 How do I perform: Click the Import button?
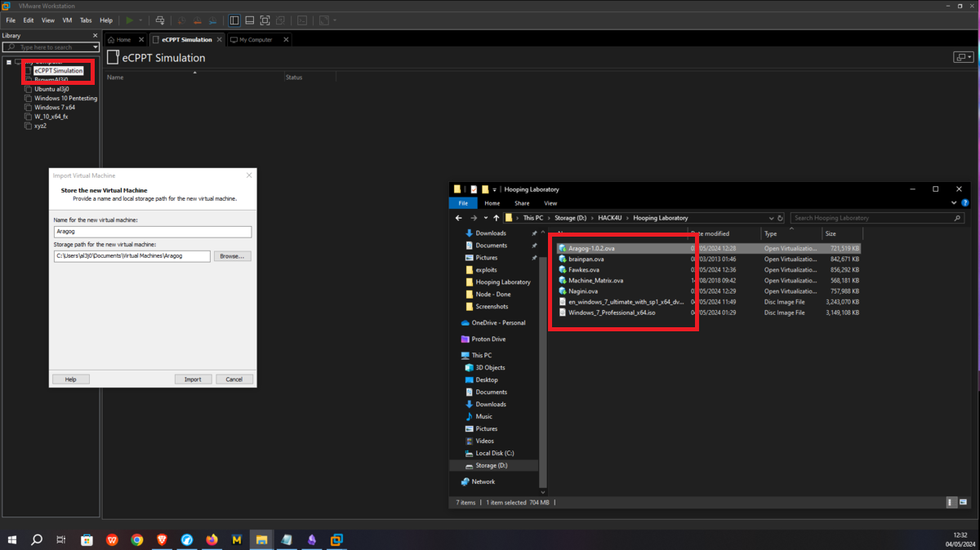click(x=193, y=379)
